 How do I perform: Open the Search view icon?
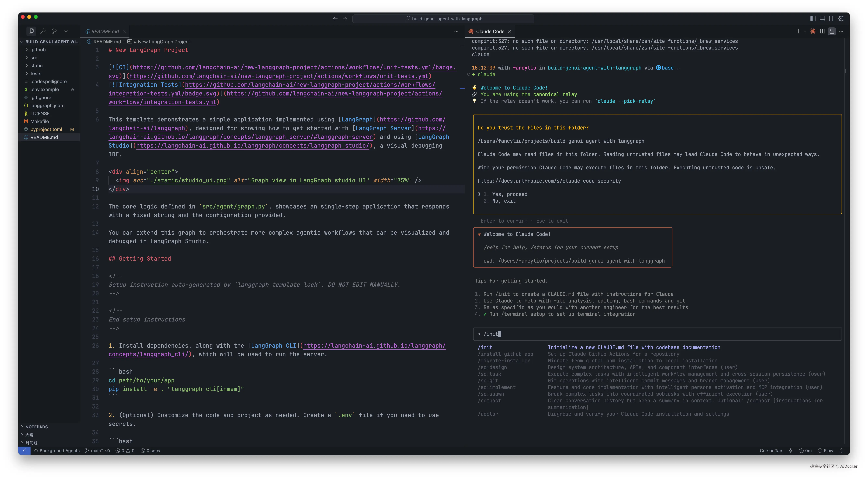pyautogui.click(x=43, y=31)
